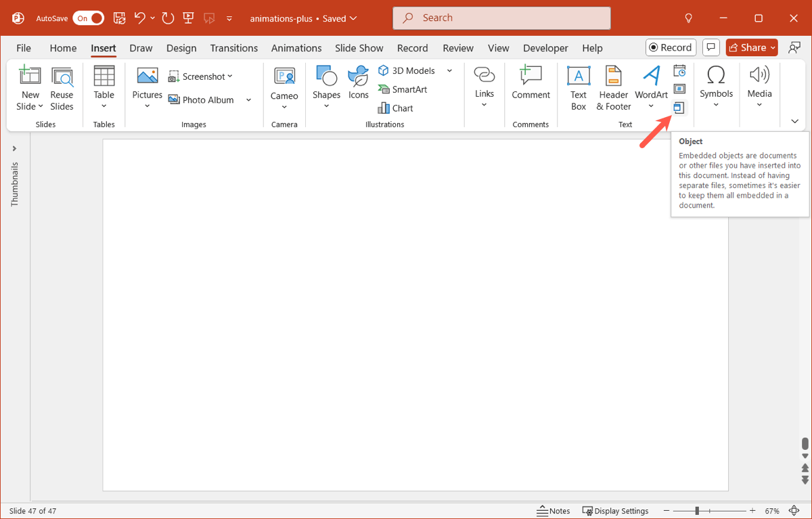Image resolution: width=812 pixels, height=519 pixels.
Task: Open the Table dropdown
Action: click(x=104, y=88)
